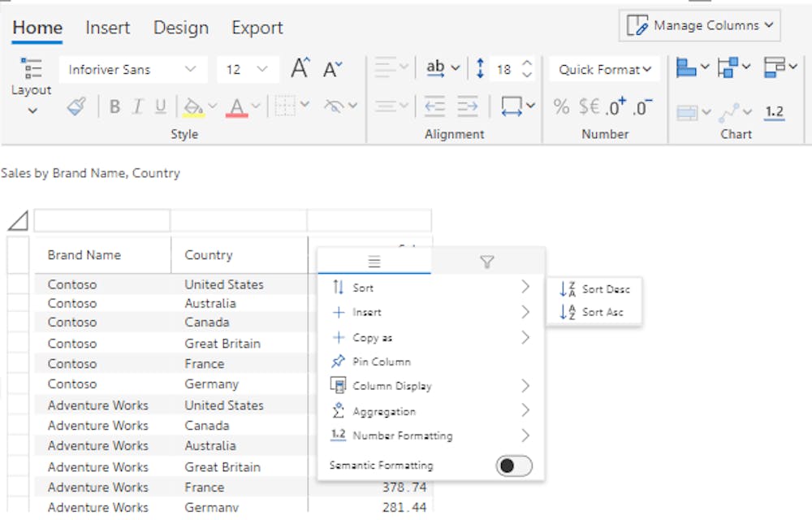This screenshot has width=812, height=520.
Task: Decrease font size with small A icon
Action: (332, 69)
